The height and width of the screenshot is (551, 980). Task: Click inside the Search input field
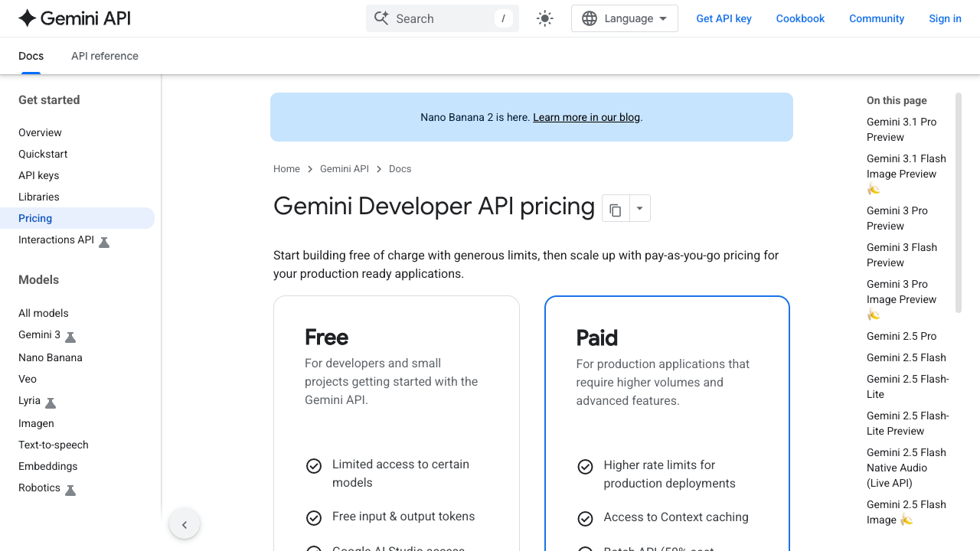coord(436,18)
